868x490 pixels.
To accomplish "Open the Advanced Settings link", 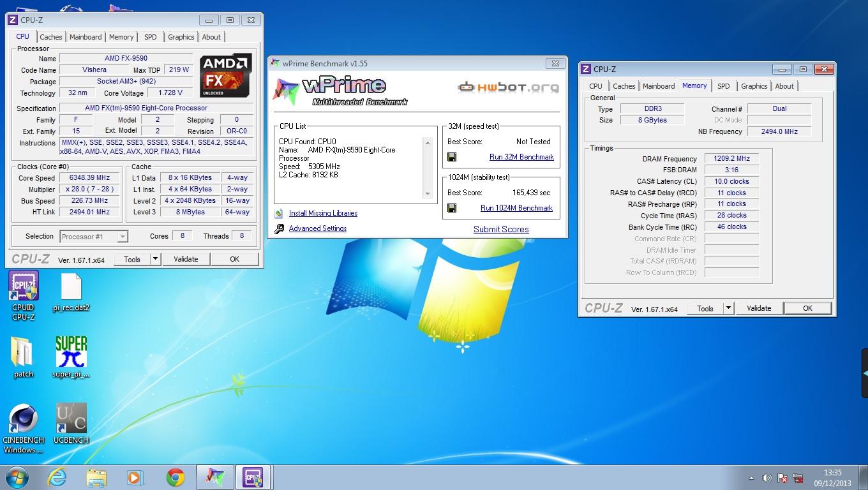I will pos(318,228).
